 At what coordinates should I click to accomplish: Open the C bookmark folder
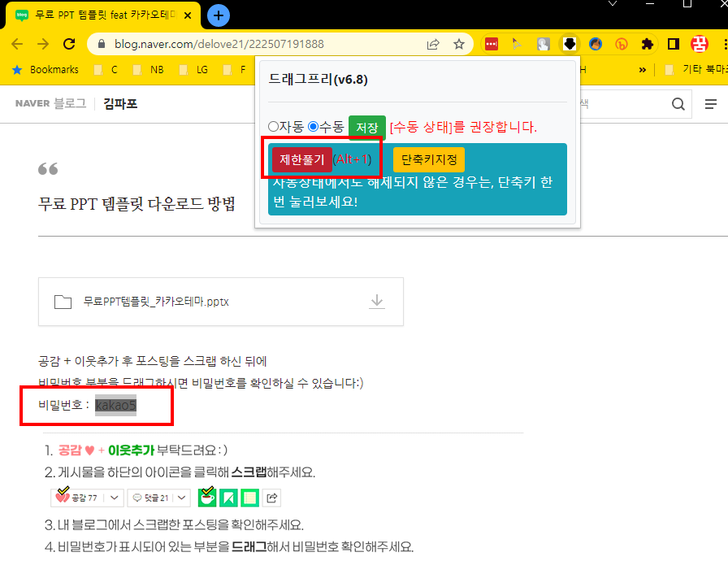click(106, 70)
